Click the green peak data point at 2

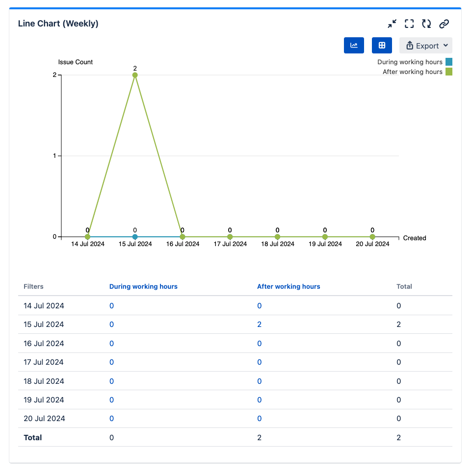pyautogui.click(x=135, y=75)
